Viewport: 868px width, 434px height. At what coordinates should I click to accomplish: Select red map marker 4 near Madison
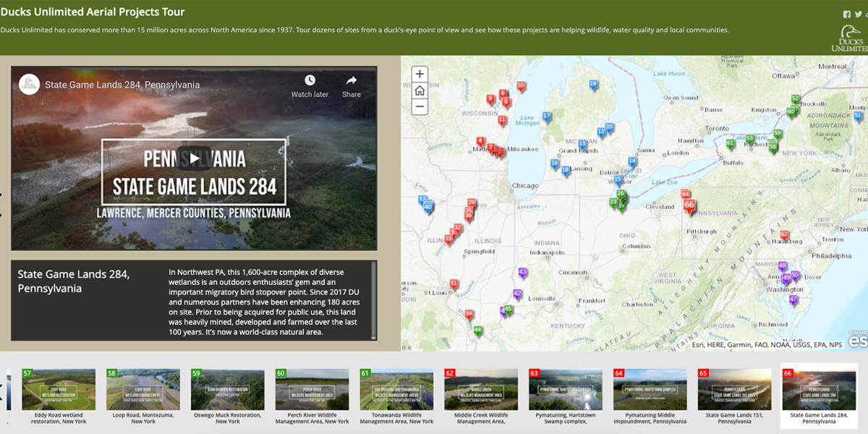click(x=480, y=142)
